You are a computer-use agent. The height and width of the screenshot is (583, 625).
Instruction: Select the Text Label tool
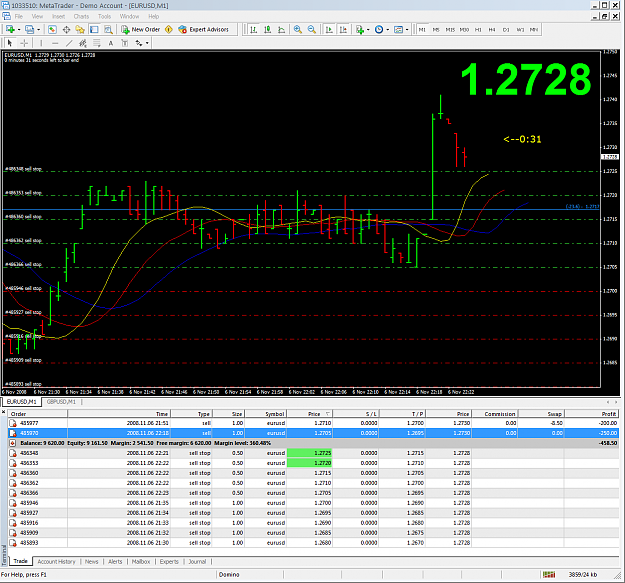click(x=125, y=43)
